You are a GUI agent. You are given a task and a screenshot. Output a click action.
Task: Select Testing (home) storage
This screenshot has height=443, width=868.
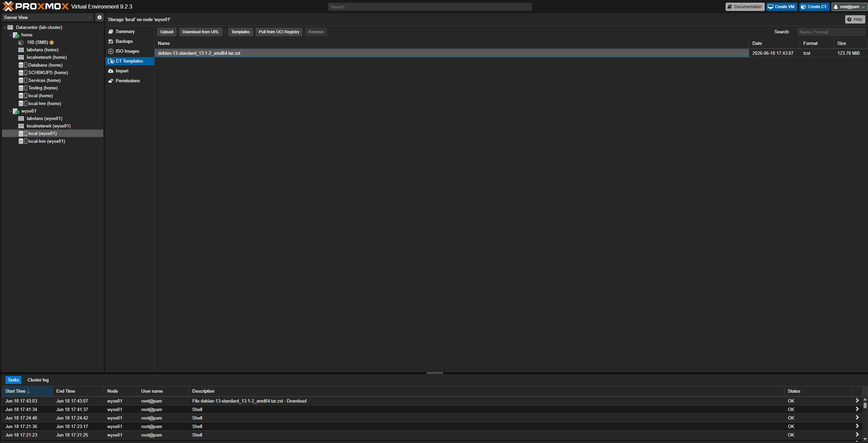(43, 88)
